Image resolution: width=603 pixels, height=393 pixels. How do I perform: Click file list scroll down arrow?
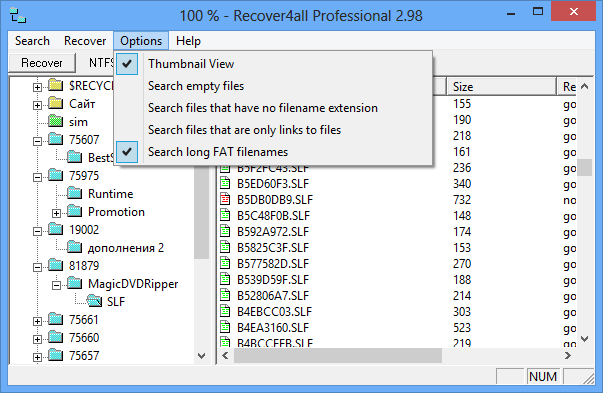(585, 339)
